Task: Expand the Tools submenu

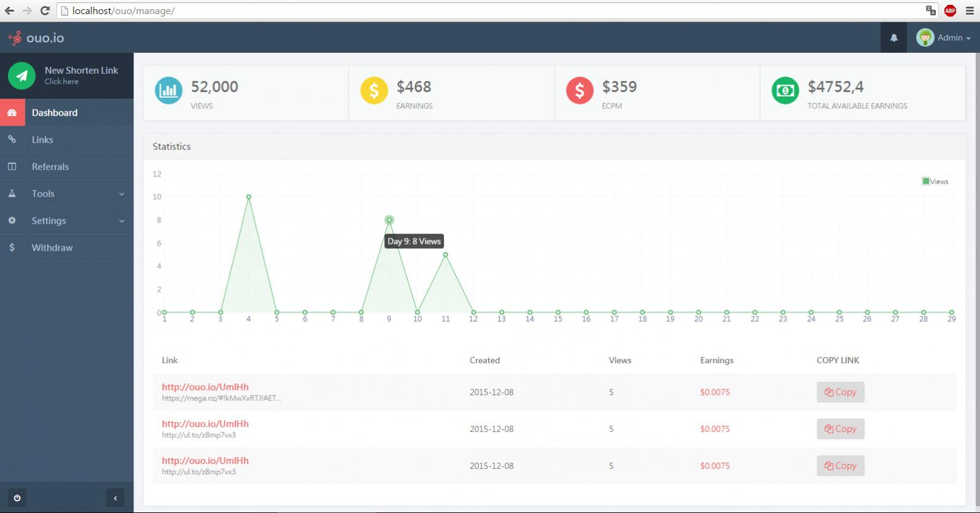Action: [66, 194]
